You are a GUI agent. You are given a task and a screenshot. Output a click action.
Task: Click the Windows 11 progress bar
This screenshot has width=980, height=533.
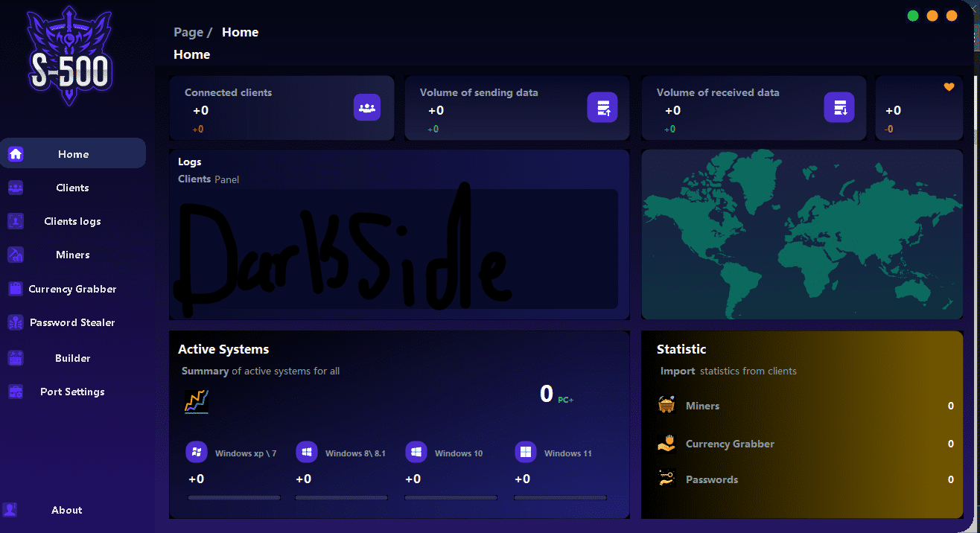pos(561,497)
